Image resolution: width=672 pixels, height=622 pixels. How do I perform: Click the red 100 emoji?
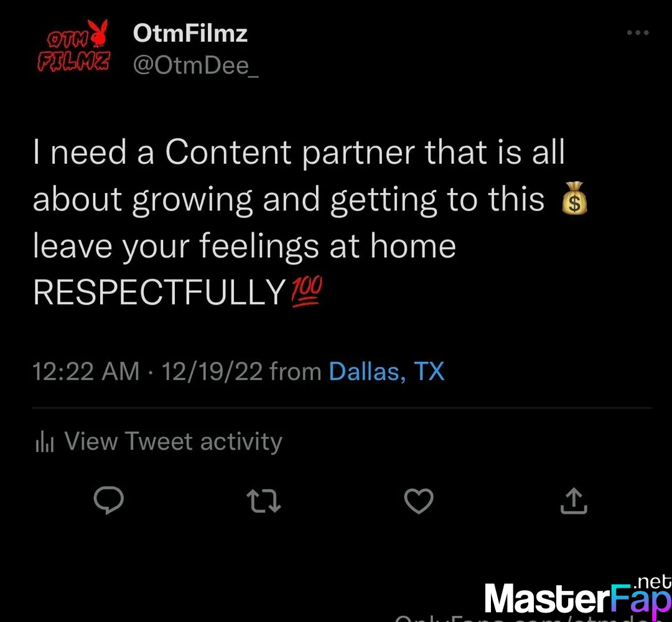point(306,291)
